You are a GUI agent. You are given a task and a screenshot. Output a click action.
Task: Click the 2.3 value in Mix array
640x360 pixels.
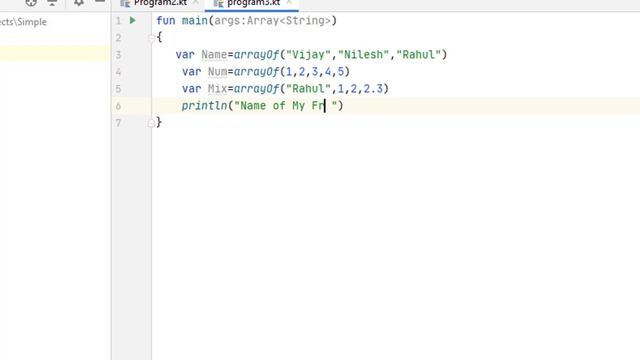click(373, 89)
